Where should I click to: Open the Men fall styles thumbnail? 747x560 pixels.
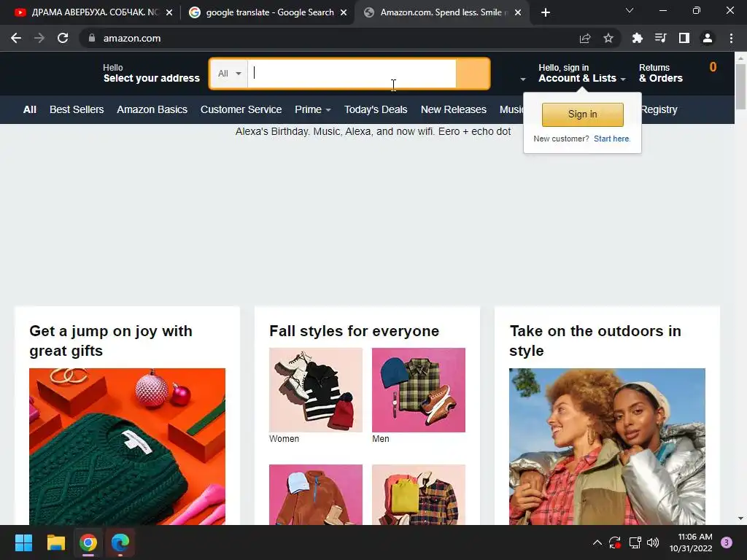[x=419, y=390]
